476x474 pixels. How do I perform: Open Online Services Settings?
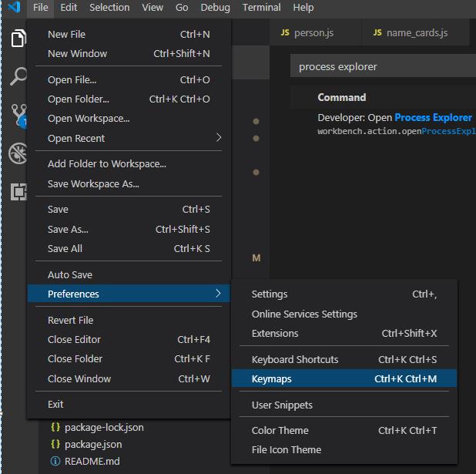coord(344,314)
